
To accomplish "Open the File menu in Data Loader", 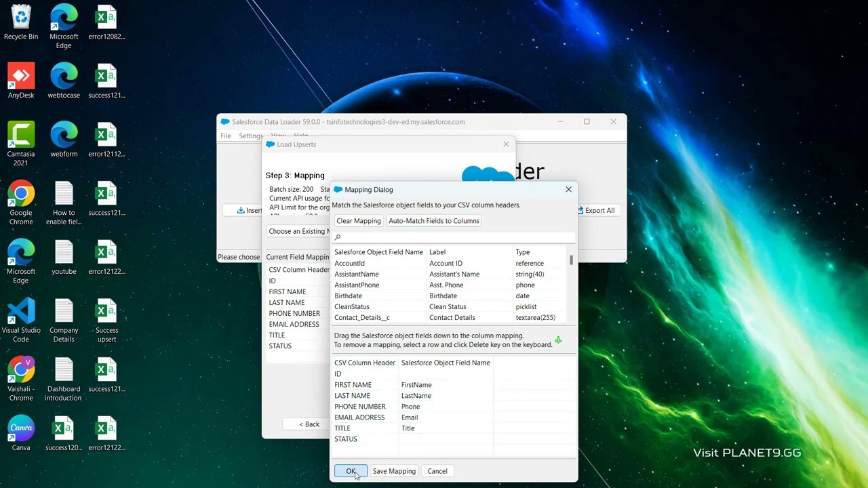I will 226,136.
